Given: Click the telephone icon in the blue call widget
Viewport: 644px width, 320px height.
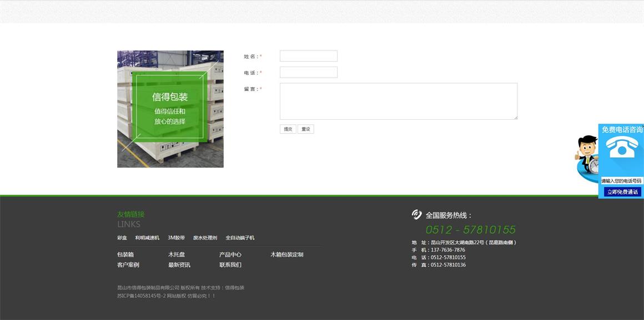Looking at the screenshot, I should click(x=621, y=147).
